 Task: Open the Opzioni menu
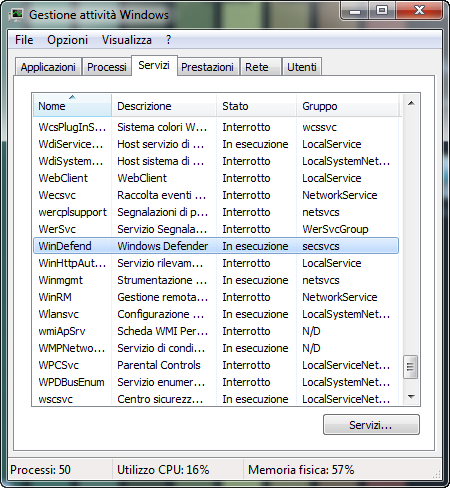tap(68, 40)
